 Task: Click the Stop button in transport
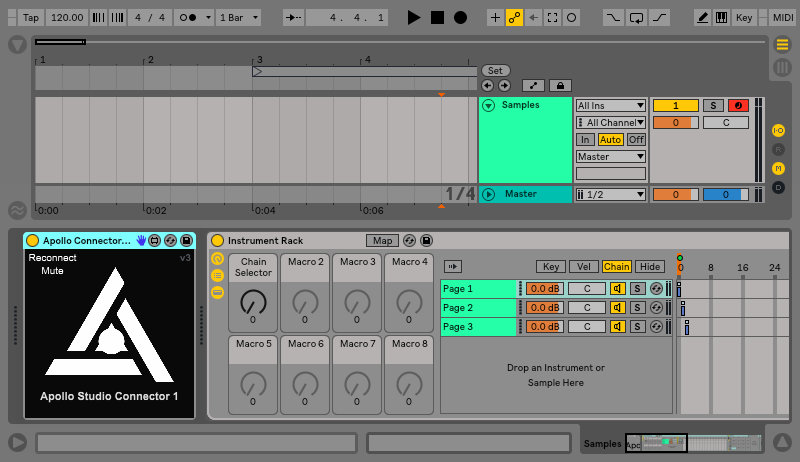click(x=437, y=18)
